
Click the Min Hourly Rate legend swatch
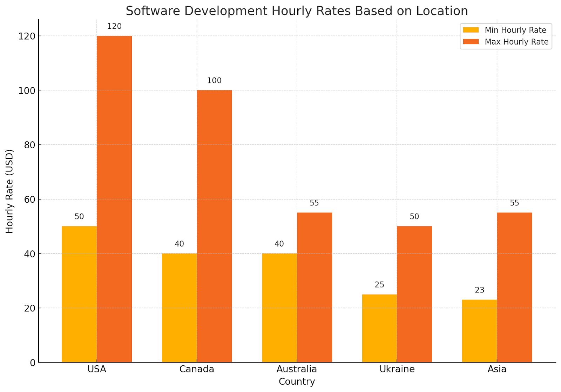(x=471, y=30)
